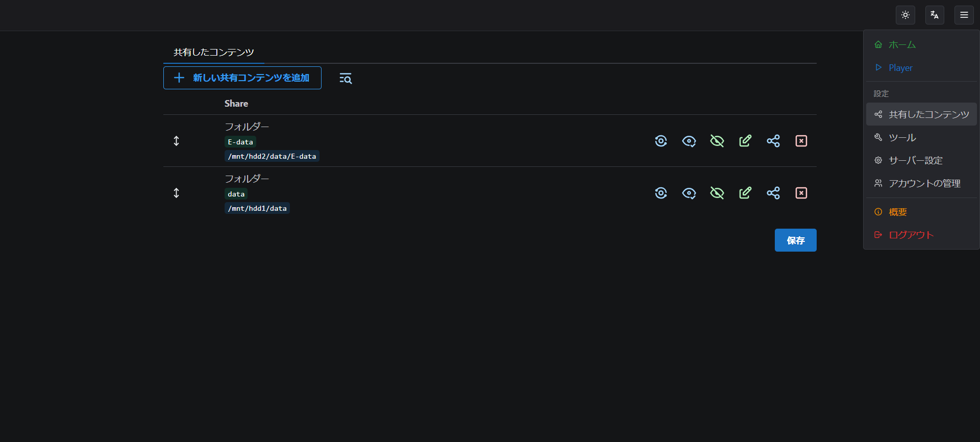980x442 pixels.
Task: Click the crossed-out eye for data folder
Action: tap(717, 193)
